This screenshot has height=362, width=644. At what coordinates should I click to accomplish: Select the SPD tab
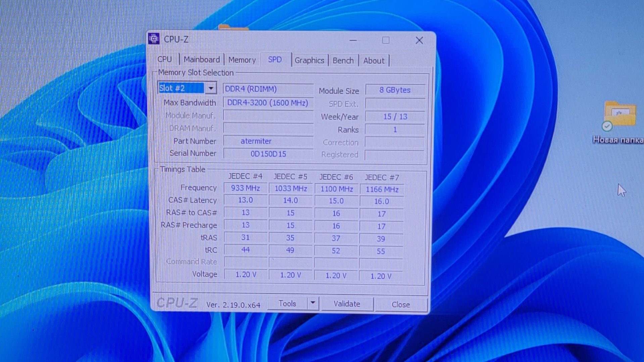[x=275, y=60]
